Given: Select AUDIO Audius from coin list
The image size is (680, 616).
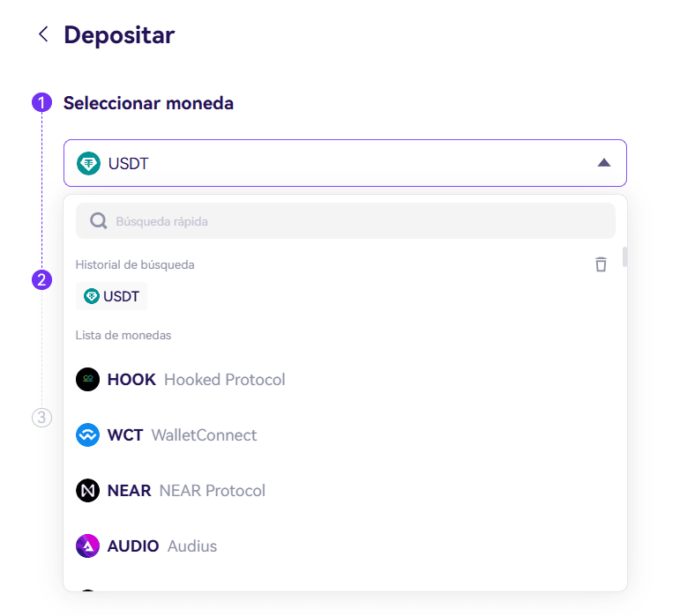Looking at the screenshot, I should (345, 545).
